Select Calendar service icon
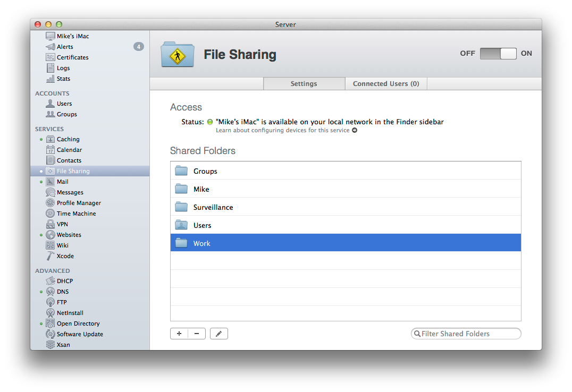Screen dimensions: 572x392 (51, 149)
